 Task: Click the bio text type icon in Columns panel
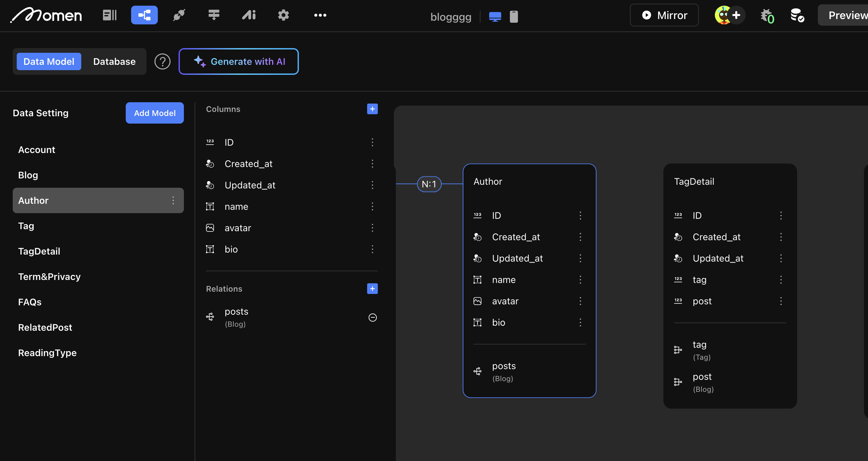(x=210, y=249)
